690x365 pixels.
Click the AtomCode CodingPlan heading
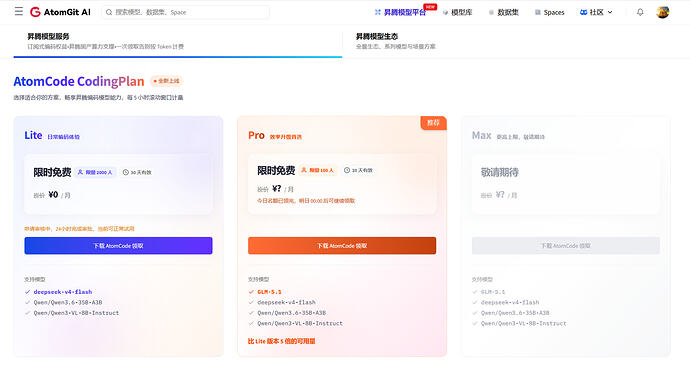(x=79, y=81)
